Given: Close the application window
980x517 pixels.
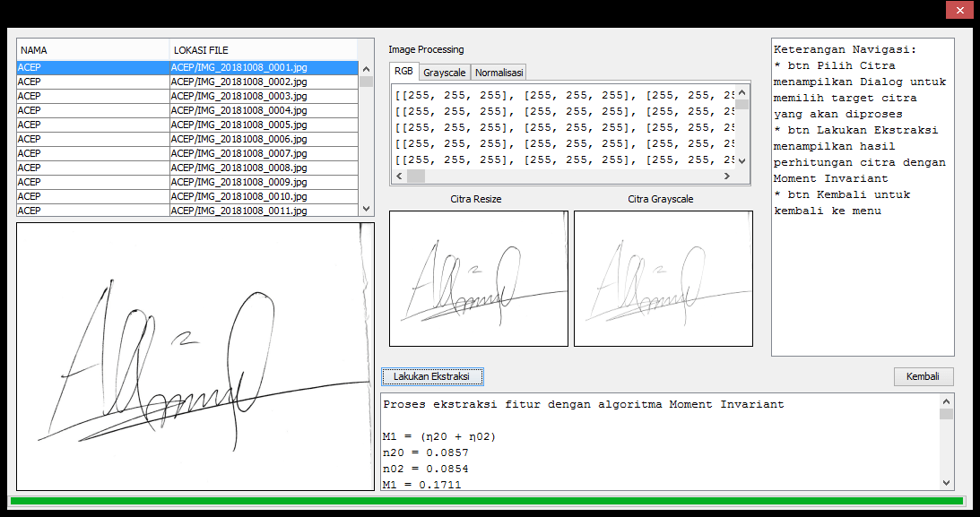Looking at the screenshot, I should tap(958, 11).
